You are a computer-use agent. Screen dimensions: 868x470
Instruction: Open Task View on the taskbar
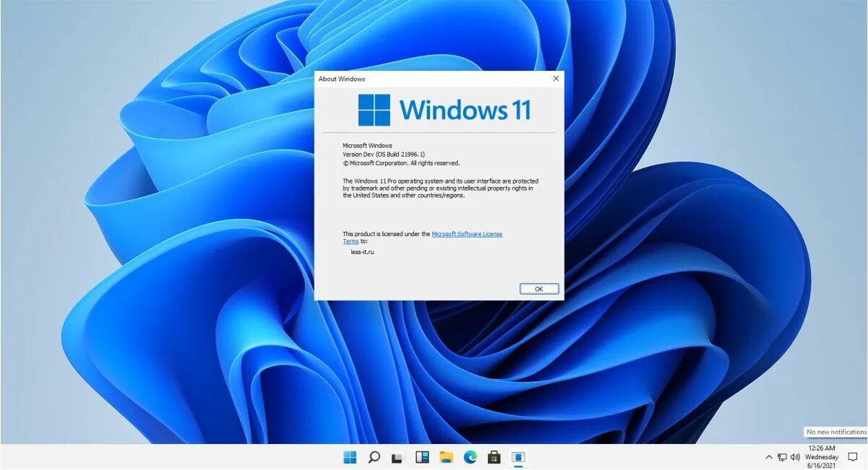click(397, 458)
